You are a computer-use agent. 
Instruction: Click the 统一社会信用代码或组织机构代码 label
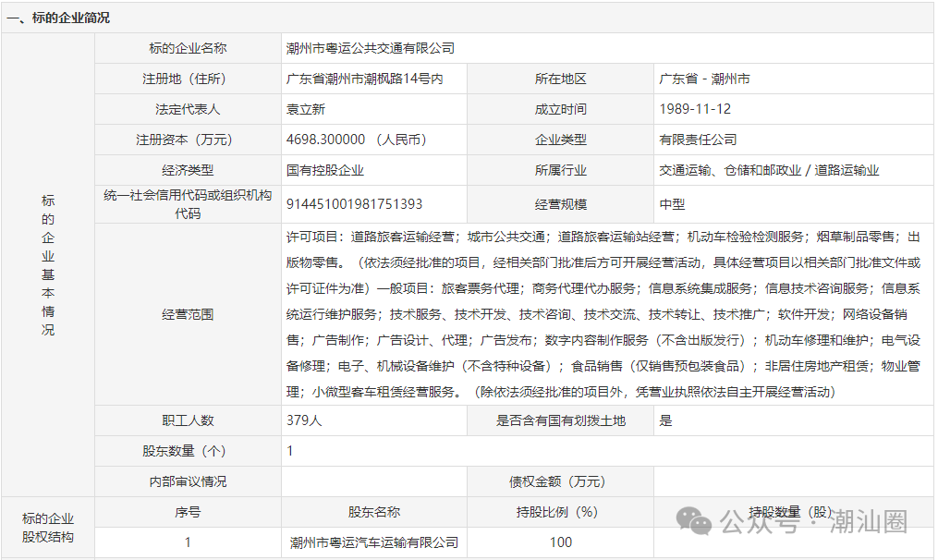click(x=188, y=204)
